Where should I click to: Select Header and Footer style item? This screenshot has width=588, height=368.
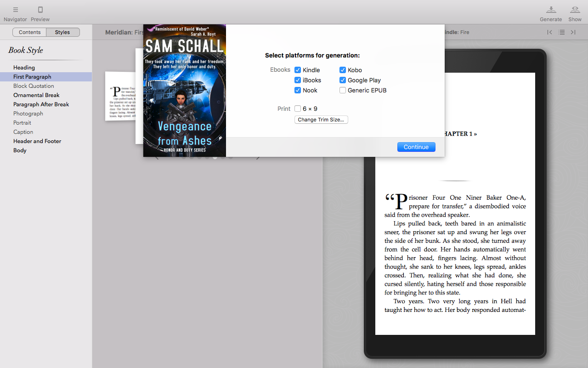(x=37, y=141)
